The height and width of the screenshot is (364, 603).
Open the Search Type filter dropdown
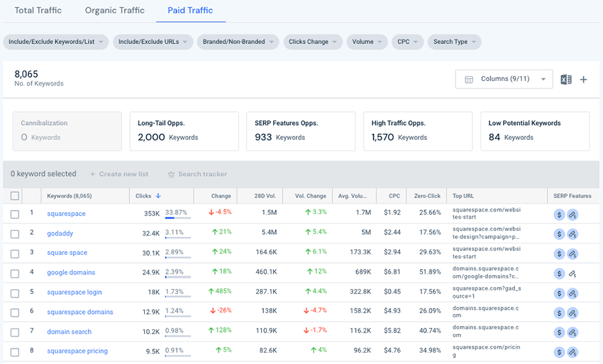[x=454, y=42]
